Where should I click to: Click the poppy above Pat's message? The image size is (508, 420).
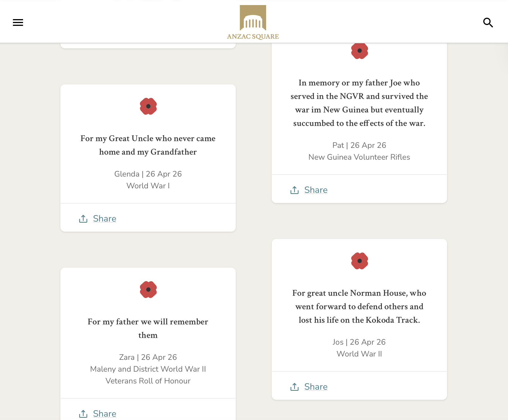[x=360, y=51]
